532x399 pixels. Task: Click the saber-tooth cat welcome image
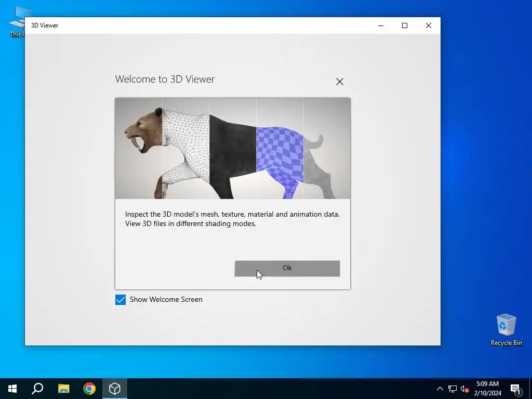point(233,148)
